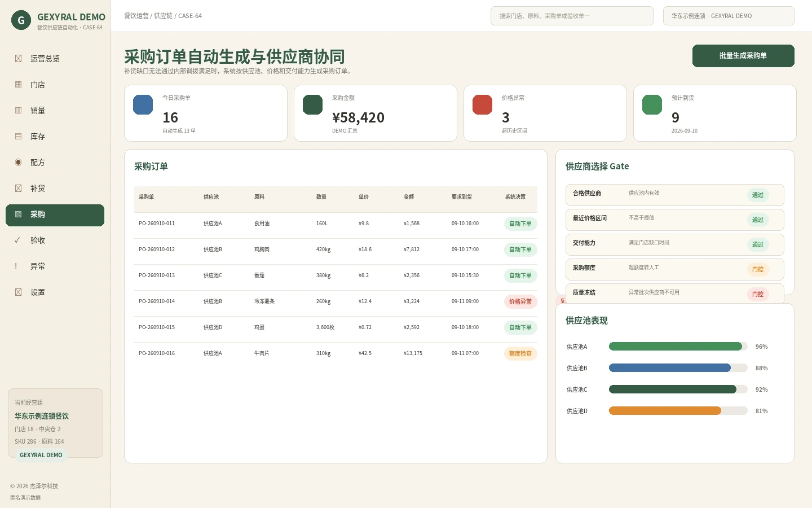The image size is (812, 508).
Task: Open 设置 menu item
Action: click(x=55, y=292)
